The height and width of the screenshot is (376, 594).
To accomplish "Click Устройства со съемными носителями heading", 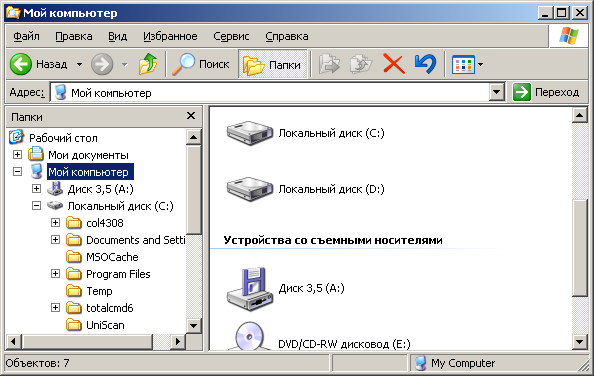I will [x=333, y=240].
